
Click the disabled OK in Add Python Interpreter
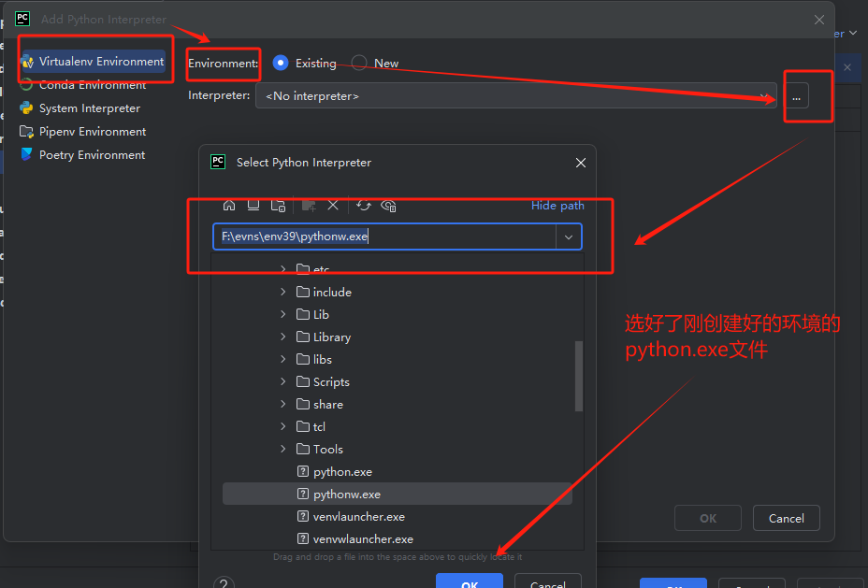pyautogui.click(x=707, y=518)
